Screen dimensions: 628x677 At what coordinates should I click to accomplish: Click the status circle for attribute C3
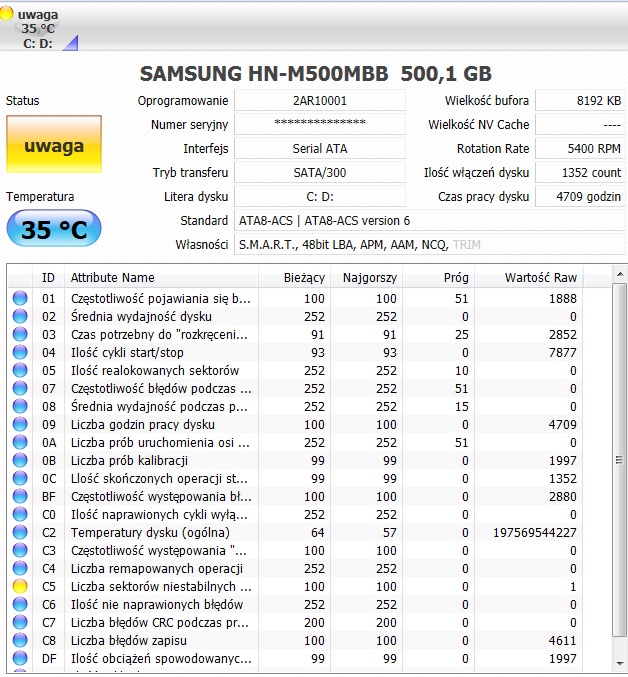coord(20,550)
